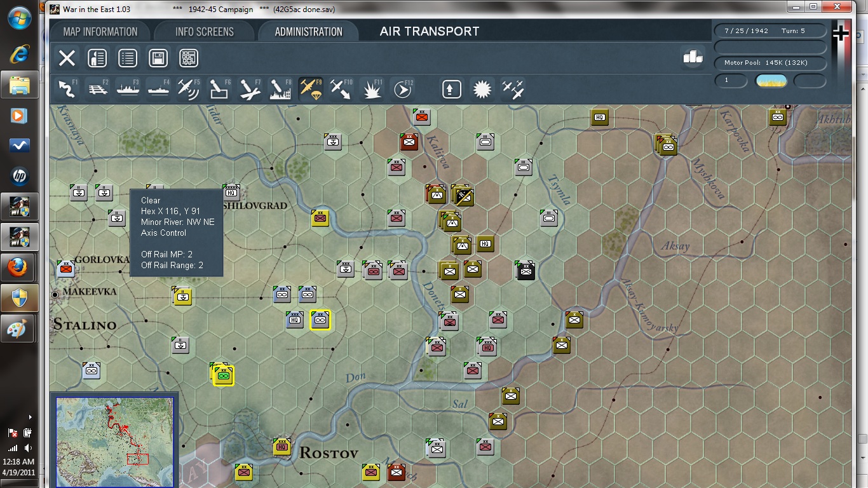Click the date and Turn 5 display
Screen dimensions: 868x488
tap(770, 30)
